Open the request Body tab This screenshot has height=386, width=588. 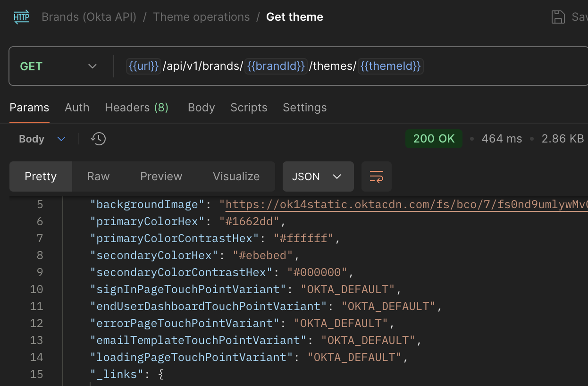(x=202, y=108)
